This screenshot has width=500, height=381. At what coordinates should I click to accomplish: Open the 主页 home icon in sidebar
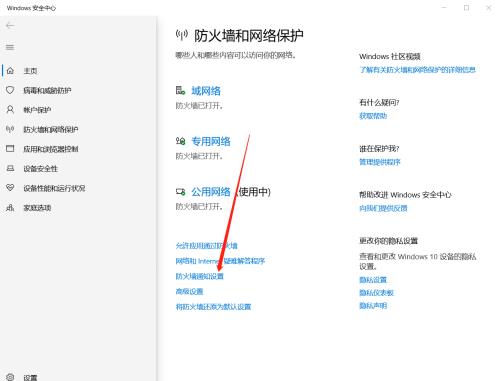pyautogui.click(x=10, y=71)
